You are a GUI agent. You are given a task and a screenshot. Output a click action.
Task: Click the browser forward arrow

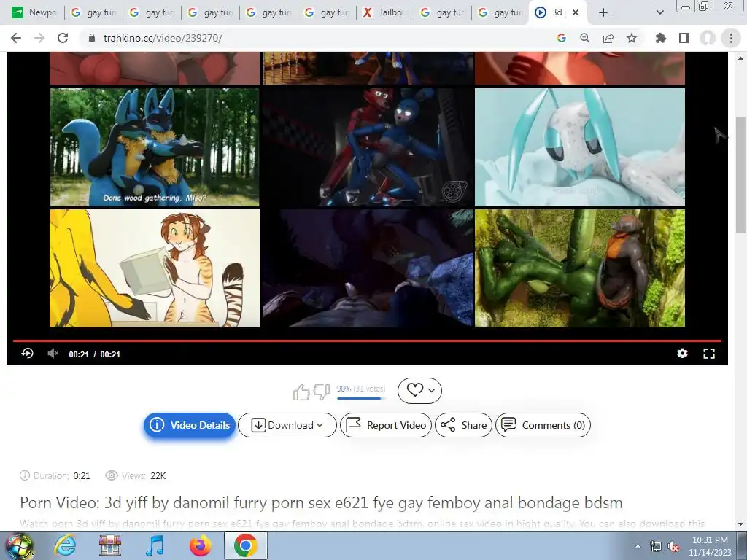click(x=39, y=38)
